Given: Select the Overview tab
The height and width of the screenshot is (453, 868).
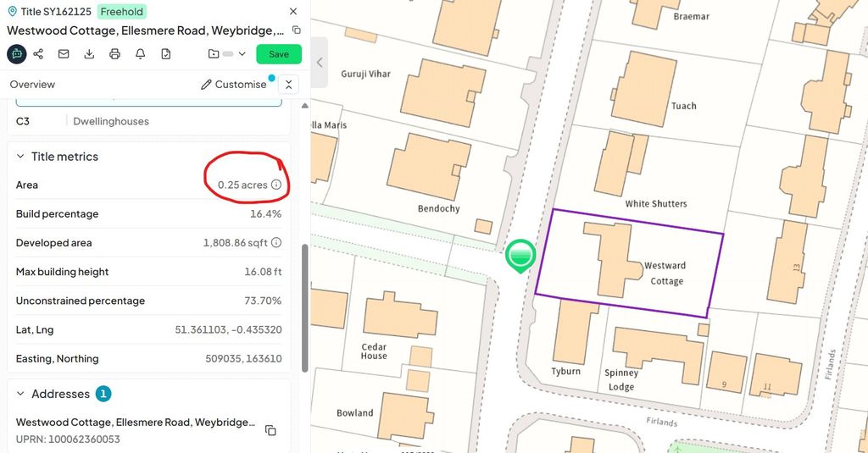Looking at the screenshot, I should click(x=33, y=85).
